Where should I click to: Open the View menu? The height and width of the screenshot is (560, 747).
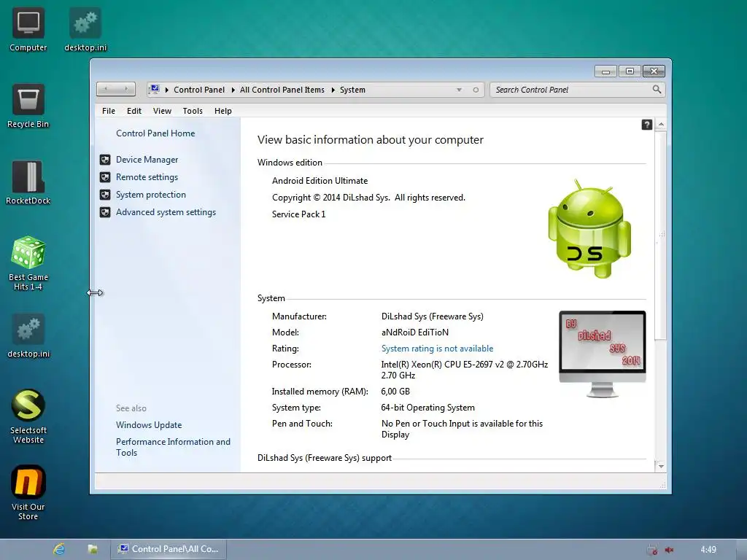point(162,111)
